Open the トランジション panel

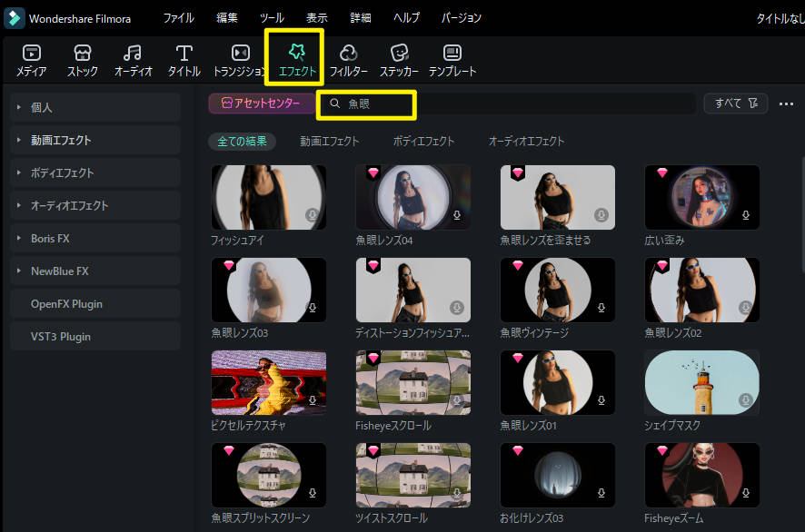pyautogui.click(x=239, y=59)
